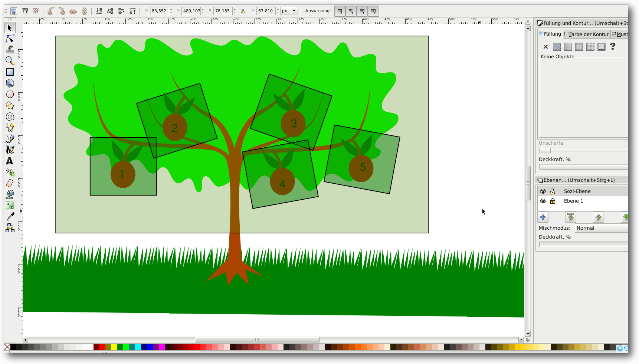
Task: Toggle visibility of Sozi-Ebene layer
Action: [543, 191]
